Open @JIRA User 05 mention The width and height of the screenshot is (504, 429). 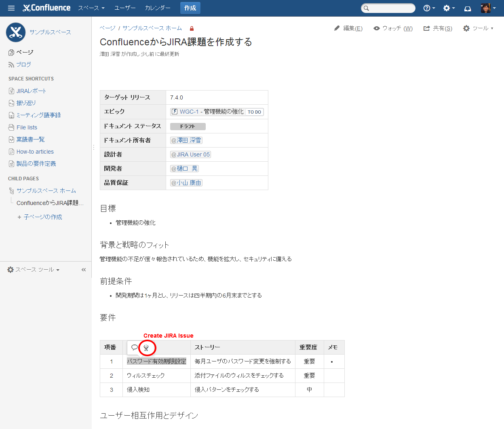[190, 154]
